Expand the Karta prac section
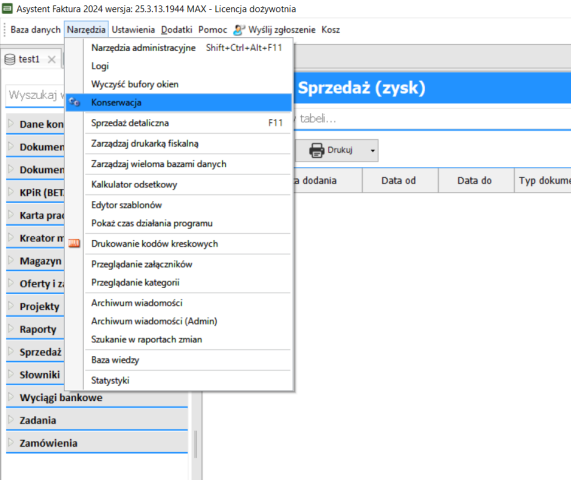571x480 pixels. (x=11, y=215)
